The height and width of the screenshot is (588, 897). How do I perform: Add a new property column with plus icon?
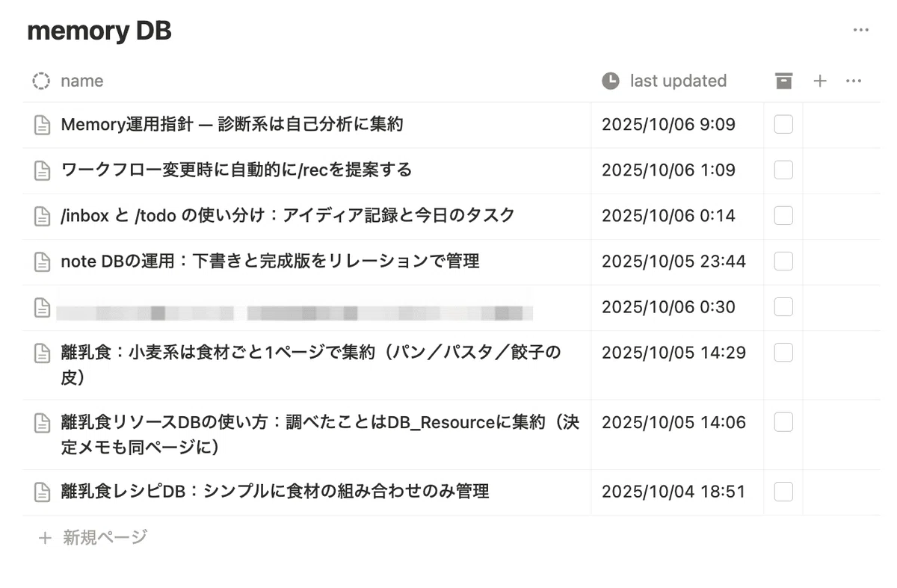pos(820,81)
